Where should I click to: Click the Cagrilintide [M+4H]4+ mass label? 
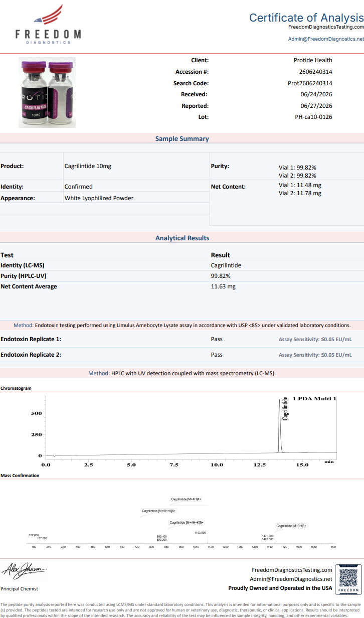coord(186,499)
